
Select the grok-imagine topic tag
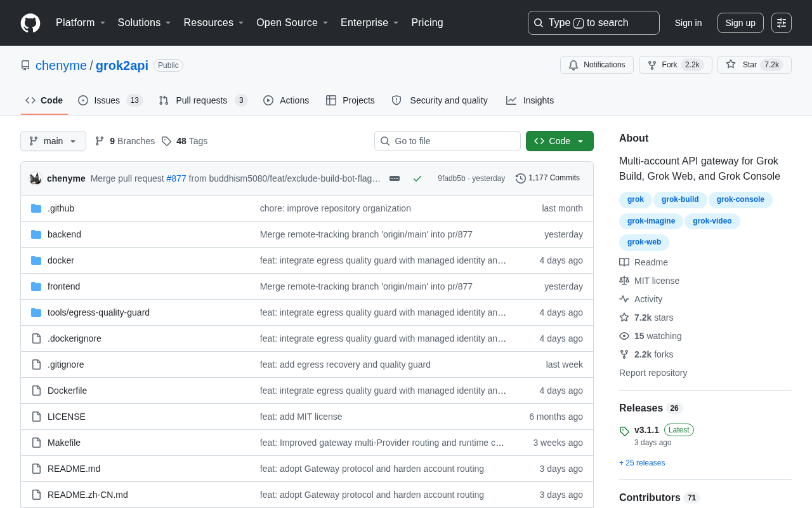point(651,221)
